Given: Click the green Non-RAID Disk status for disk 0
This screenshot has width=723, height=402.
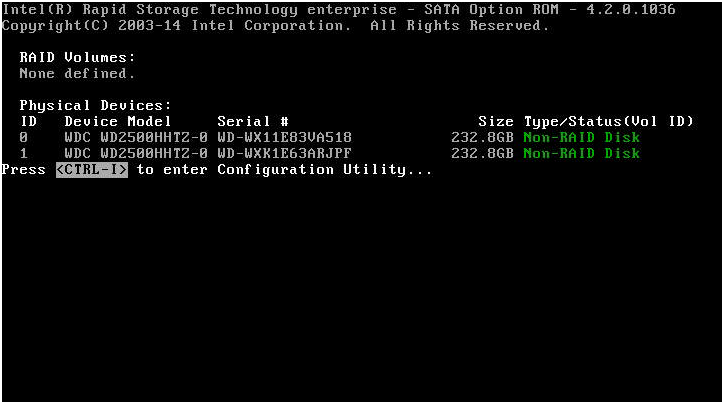Looking at the screenshot, I should [x=581, y=137].
